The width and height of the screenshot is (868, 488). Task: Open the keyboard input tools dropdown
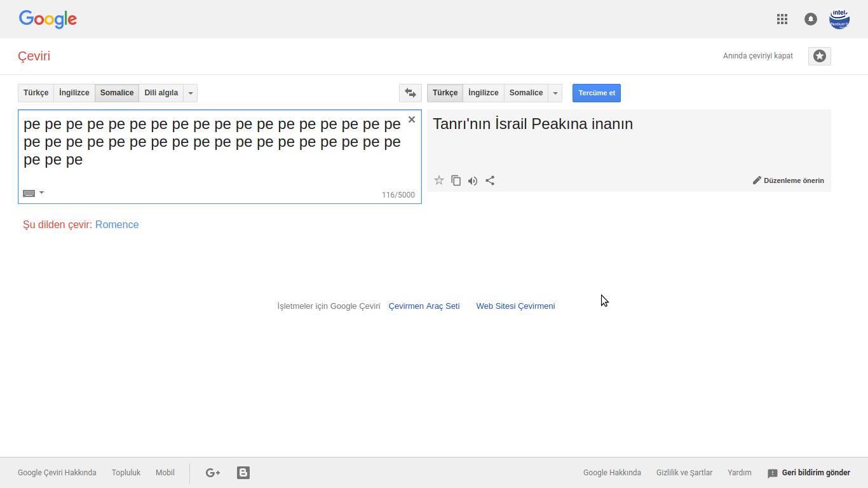coord(41,193)
